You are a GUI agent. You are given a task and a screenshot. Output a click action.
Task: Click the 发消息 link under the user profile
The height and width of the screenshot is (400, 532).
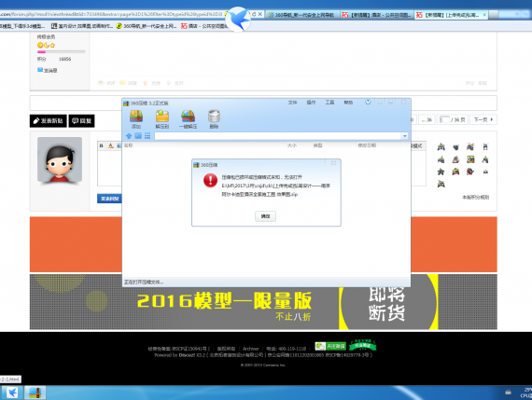pos(48,70)
